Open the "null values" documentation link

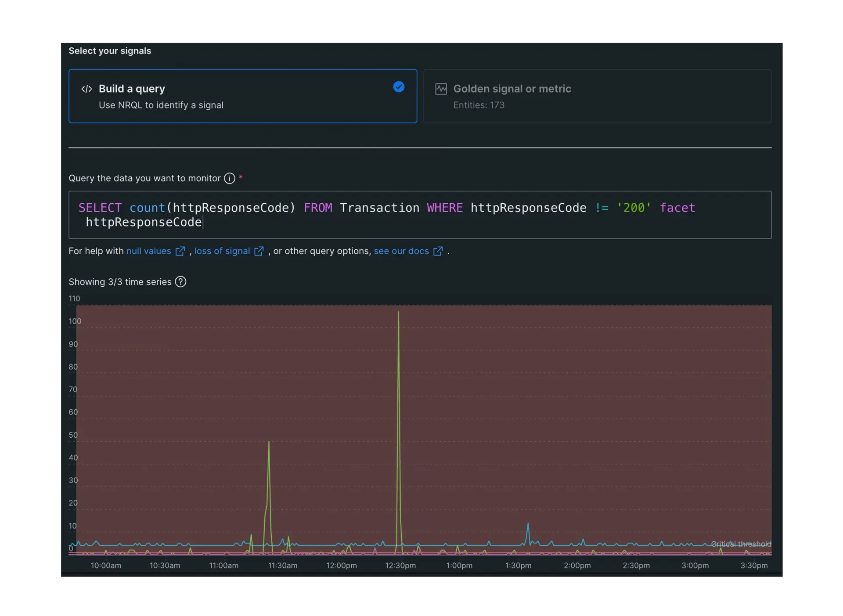pos(148,251)
